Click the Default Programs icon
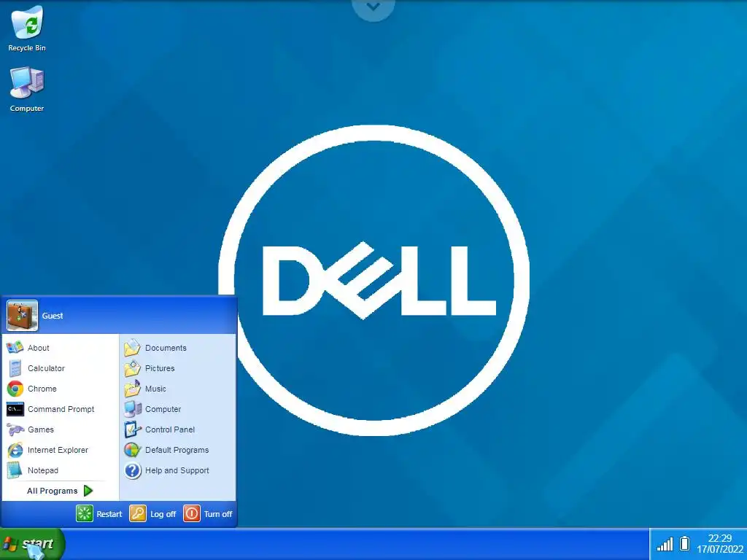 click(x=133, y=450)
